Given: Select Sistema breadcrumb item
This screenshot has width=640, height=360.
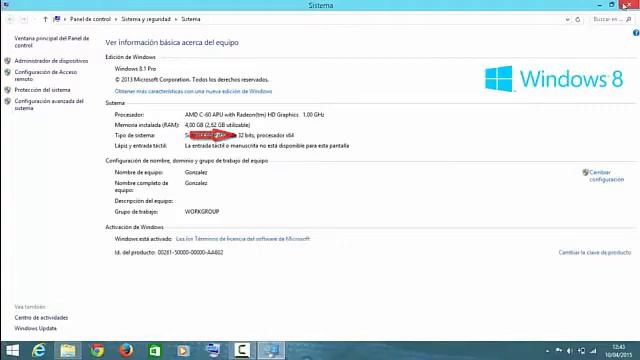Looking at the screenshot, I should pyautogui.click(x=191, y=19).
